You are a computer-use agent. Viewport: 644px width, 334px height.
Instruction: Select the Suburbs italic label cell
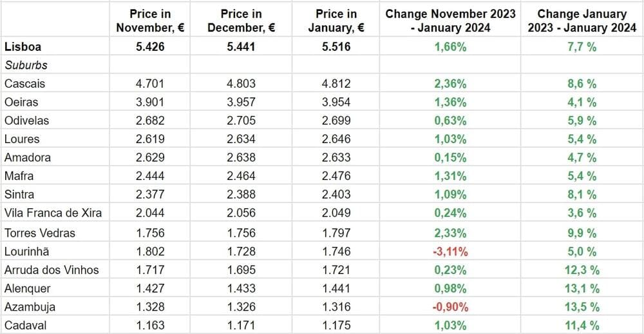click(26, 65)
